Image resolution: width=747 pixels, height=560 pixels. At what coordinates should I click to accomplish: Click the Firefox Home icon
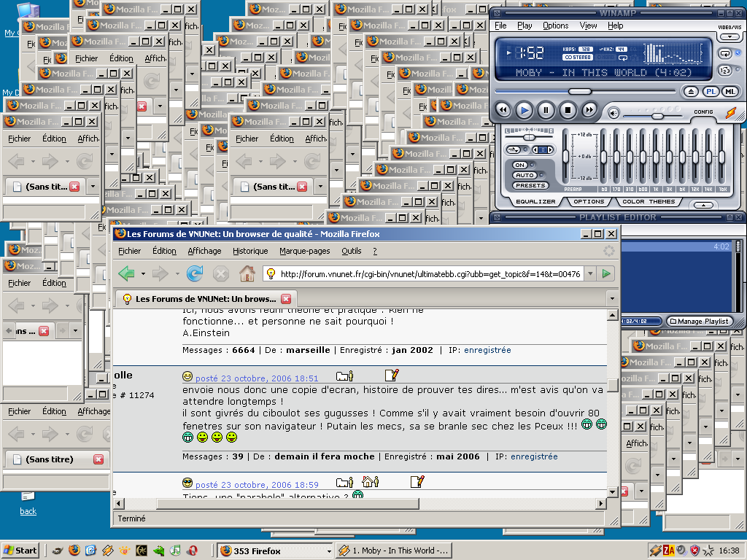pyautogui.click(x=247, y=274)
